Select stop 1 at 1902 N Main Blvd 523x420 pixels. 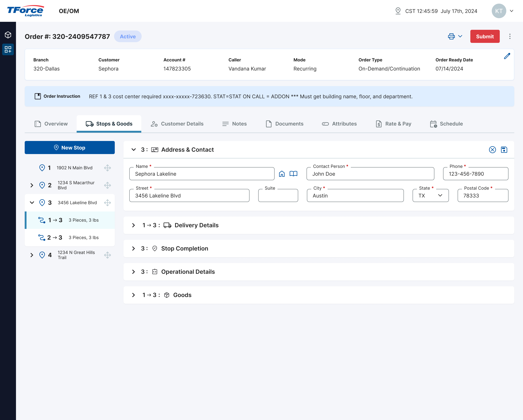pos(70,168)
